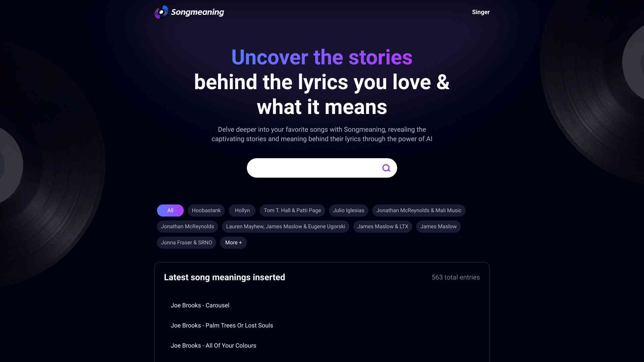Toggle the Hoobastank filter tag
The width and height of the screenshot is (644, 362).
(206, 210)
